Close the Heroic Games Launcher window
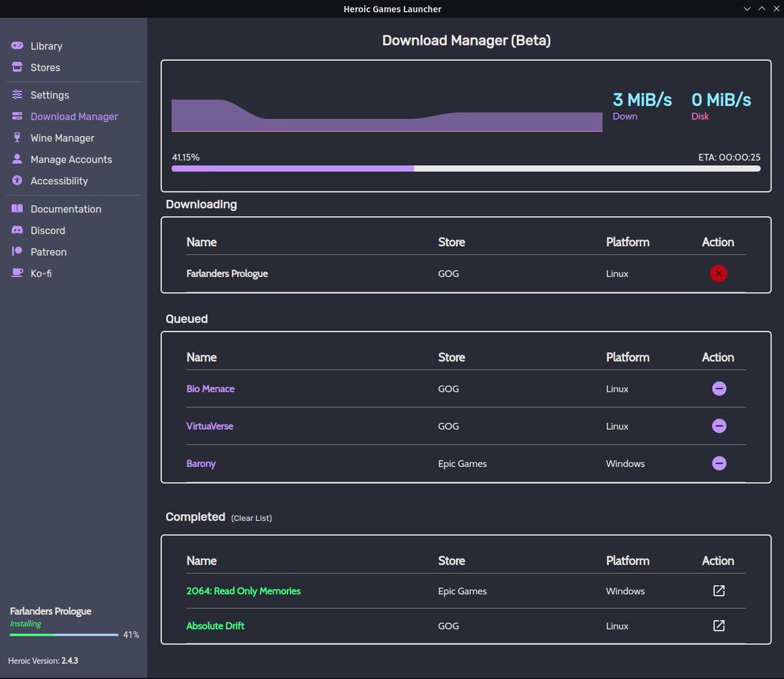The height and width of the screenshot is (679, 784). (x=776, y=9)
